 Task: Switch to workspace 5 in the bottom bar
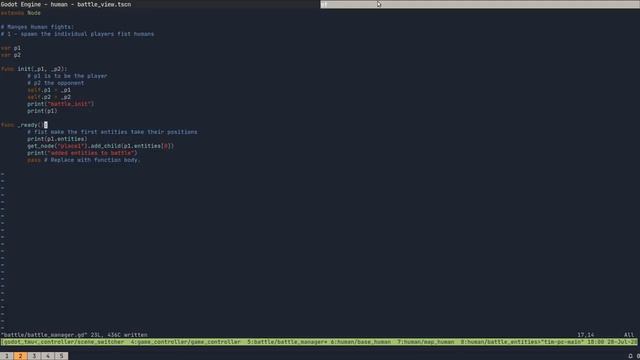point(62,356)
